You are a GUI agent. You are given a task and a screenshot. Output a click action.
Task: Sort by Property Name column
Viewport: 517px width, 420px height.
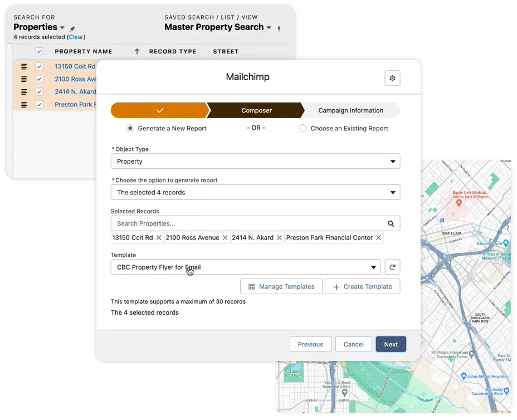point(84,51)
